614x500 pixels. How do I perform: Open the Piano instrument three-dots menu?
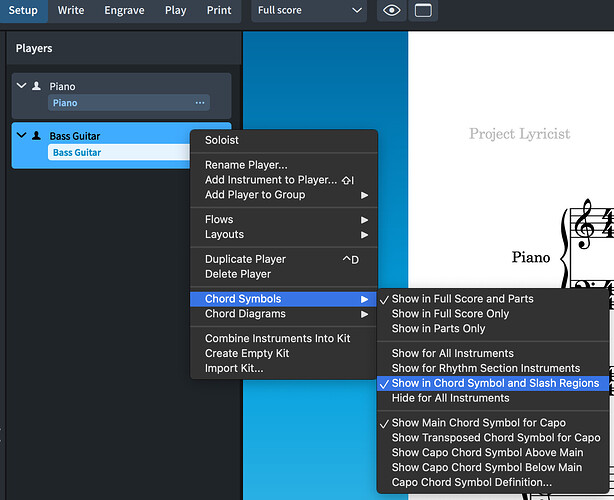coord(200,103)
